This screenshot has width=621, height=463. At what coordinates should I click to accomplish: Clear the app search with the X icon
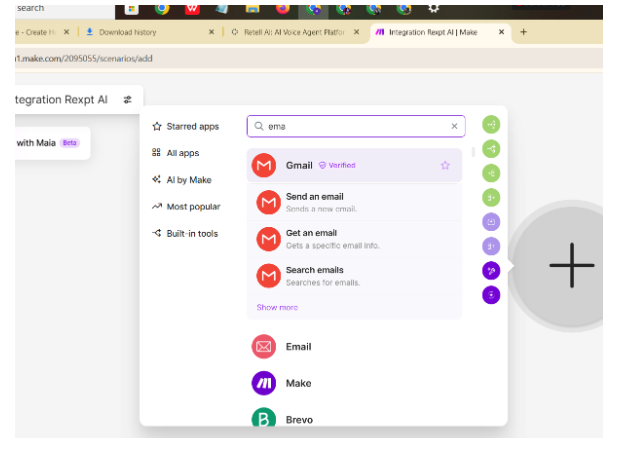coord(454,126)
